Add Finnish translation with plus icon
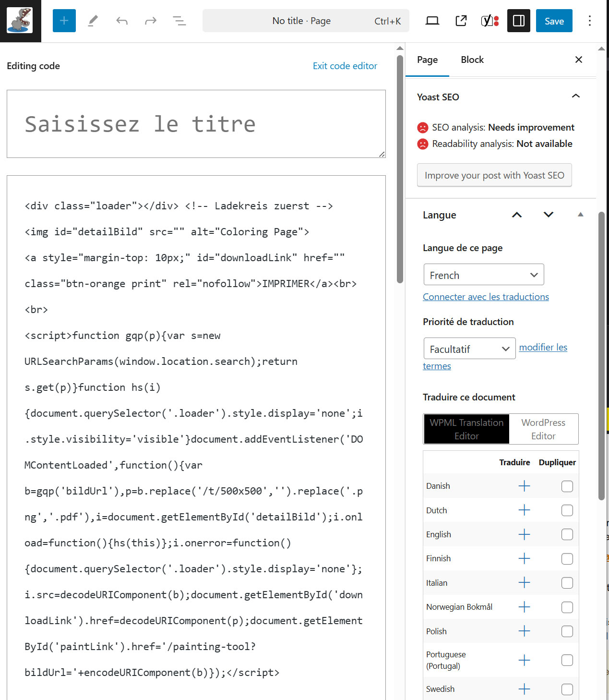Viewport: 609px width, 700px height. (x=525, y=558)
